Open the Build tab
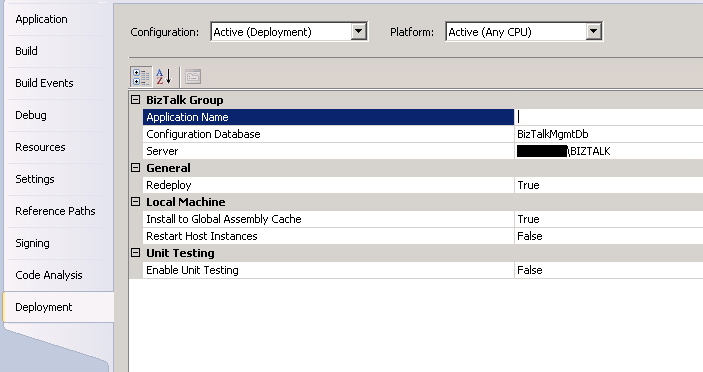Image resolution: width=703 pixels, height=372 pixels. click(26, 51)
